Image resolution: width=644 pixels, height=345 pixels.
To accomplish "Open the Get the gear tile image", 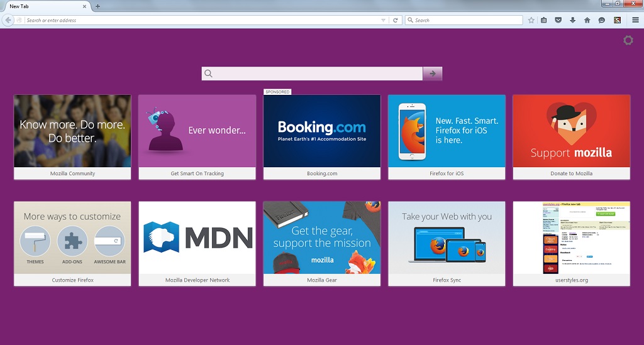I will click(322, 238).
